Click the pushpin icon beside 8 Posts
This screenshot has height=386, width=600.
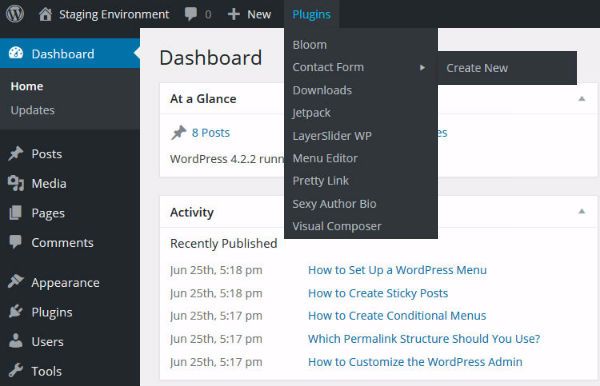click(178, 133)
